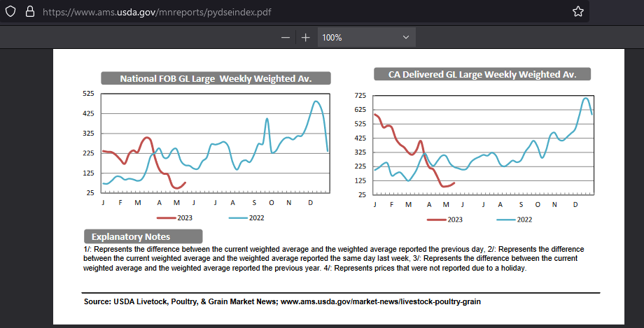The width and height of the screenshot is (644, 328).
Task: Click the site security padlock icon
Action: click(29, 12)
